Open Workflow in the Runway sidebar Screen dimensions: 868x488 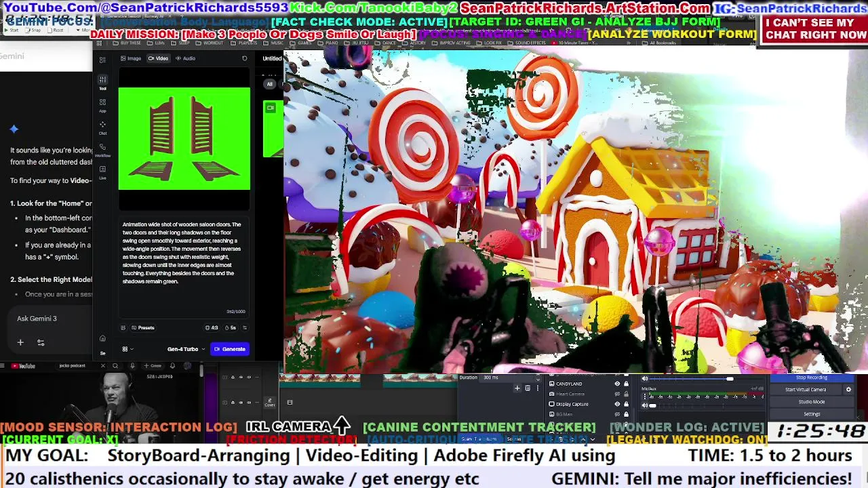[x=102, y=150]
